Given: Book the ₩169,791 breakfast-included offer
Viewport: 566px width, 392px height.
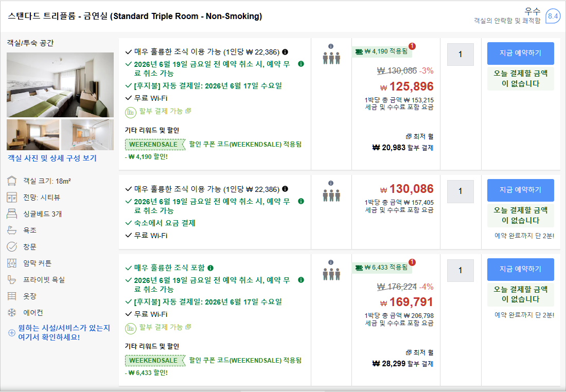Looking at the screenshot, I should (520, 269).
